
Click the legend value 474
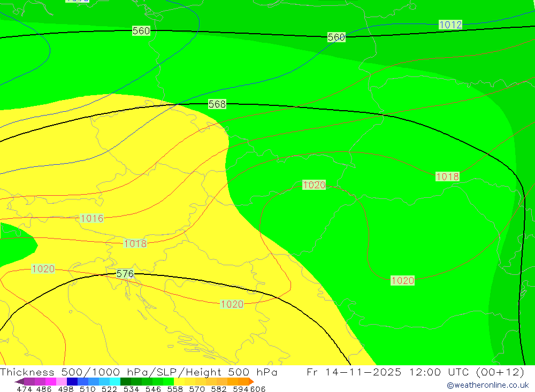[x=24, y=389]
